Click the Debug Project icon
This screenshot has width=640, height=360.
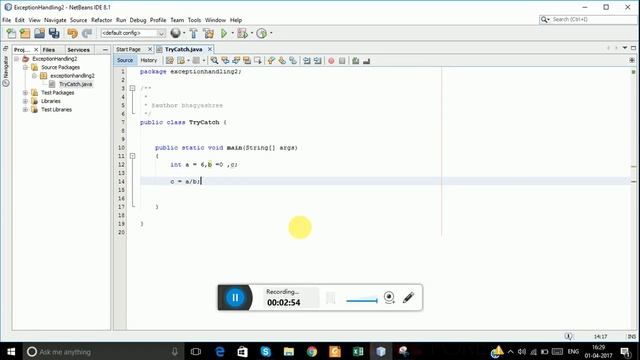[x=242, y=33]
